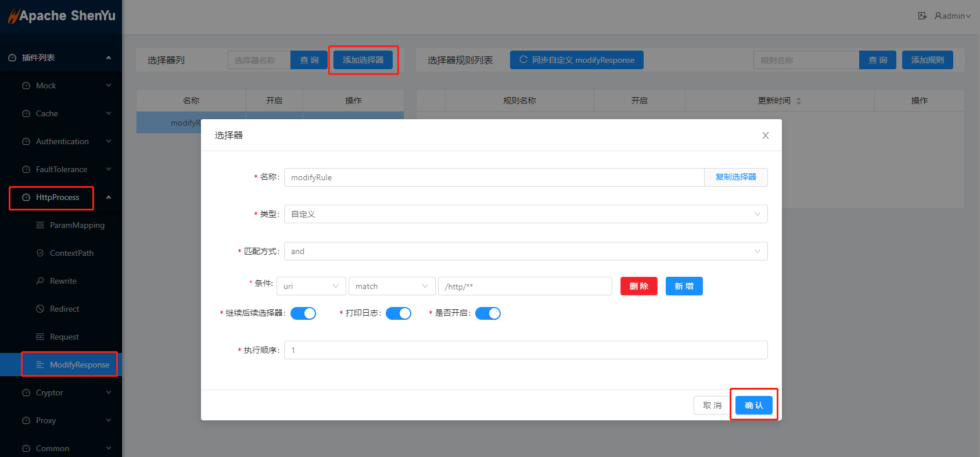Click the sort arrows on 更新时间 column
This screenshot has width=980, height=457.
coord(799,101)
